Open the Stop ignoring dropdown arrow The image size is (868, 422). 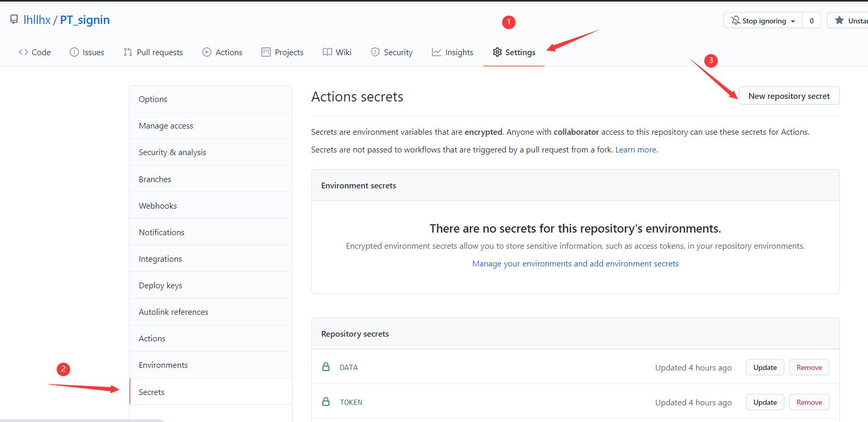point(793,21)
